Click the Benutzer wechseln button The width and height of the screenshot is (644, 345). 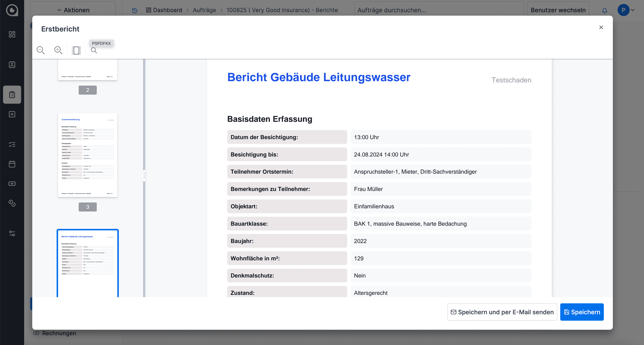tap(558, 10)
